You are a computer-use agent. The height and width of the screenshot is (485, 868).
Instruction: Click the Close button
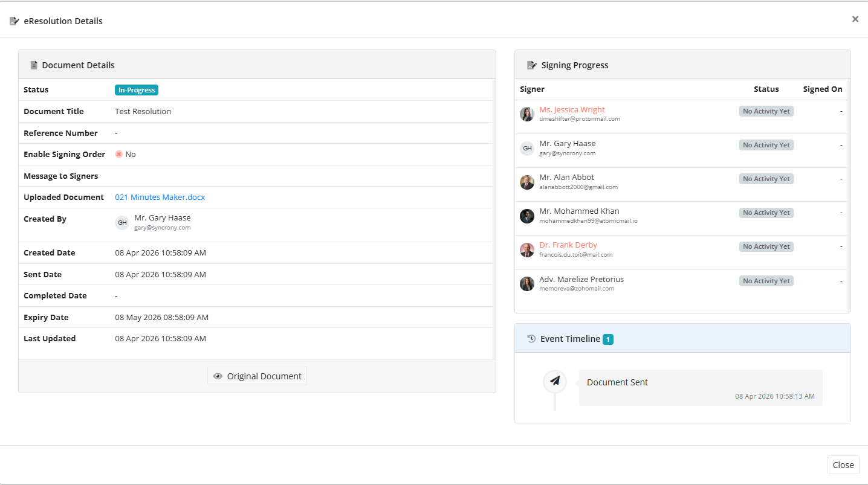click(x=843, y=464)
